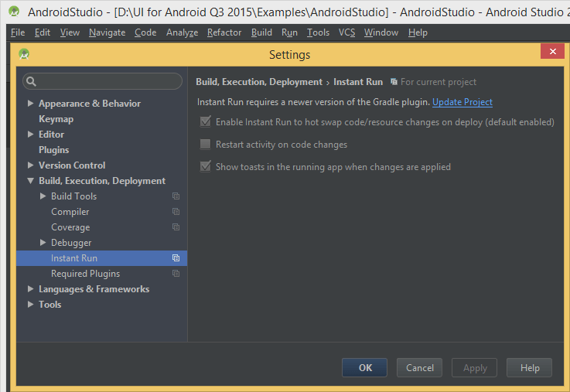Expand the Build Tools subtree
The image size is (570, 392).
coord(43,196)
